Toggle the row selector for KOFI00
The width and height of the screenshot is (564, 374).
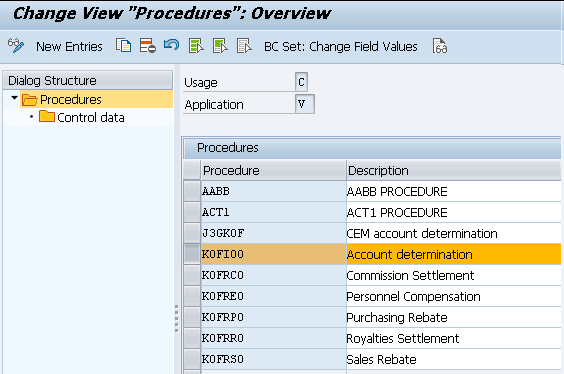point(192,254)
